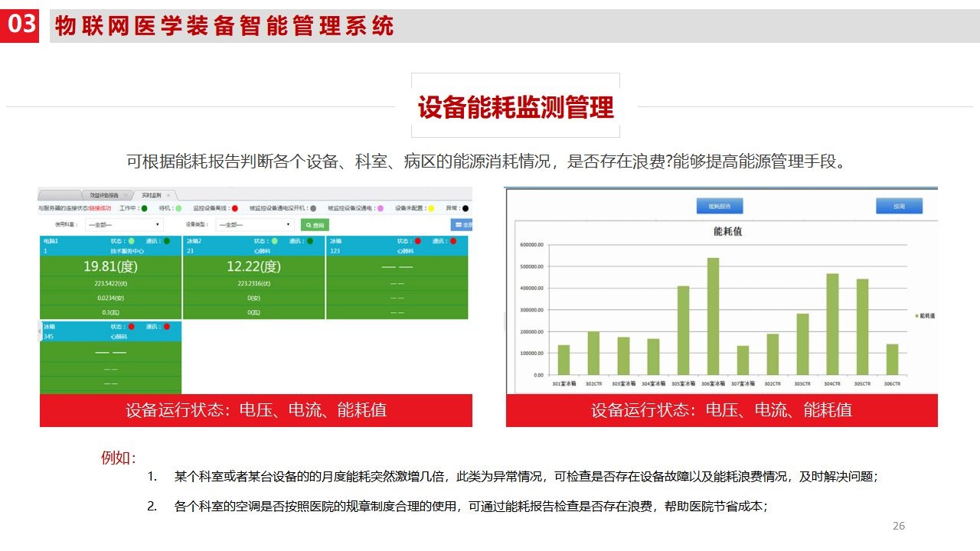The image size is (980, 551).
Task: Close the 实时监测 tab
Action: pyautogui.click(x=168, y=195)
